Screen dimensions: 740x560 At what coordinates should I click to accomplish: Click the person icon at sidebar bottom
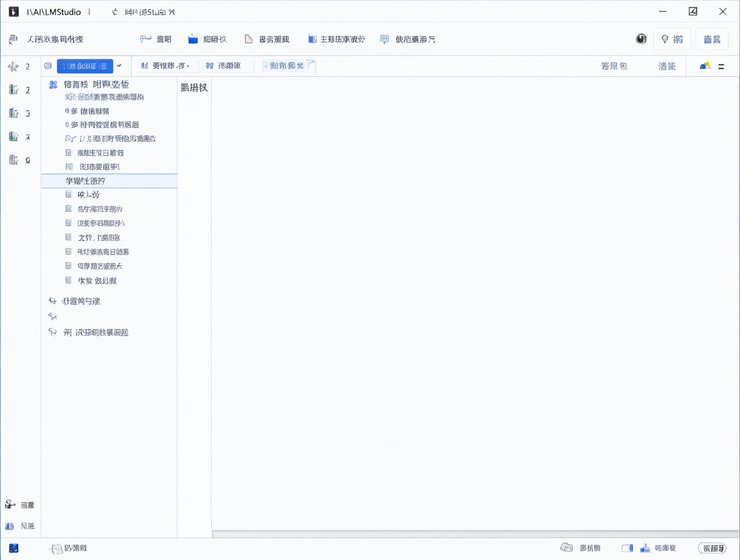point(10,505)
